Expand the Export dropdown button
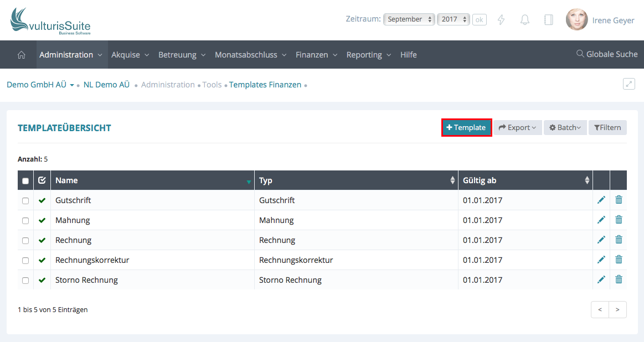The width and height of the screenshot is (644, 342). point(517,128)
